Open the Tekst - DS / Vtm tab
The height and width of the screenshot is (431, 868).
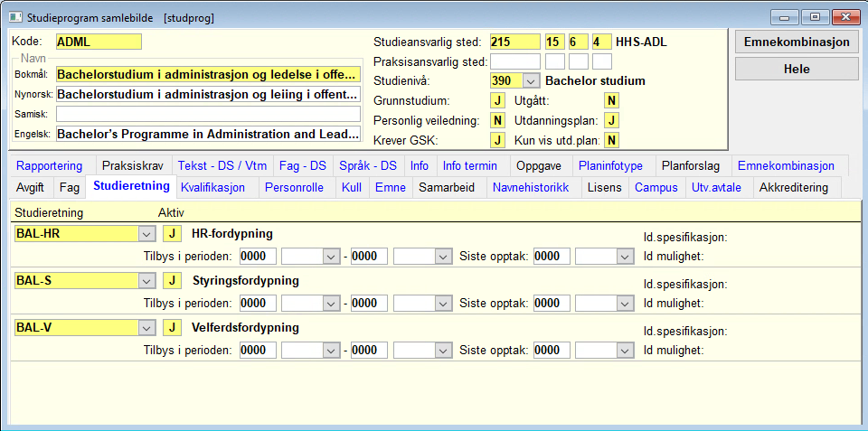222,165
